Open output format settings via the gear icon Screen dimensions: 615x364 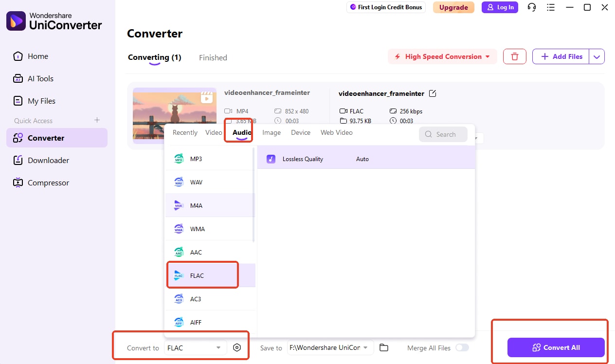click(x=237, y=347)
